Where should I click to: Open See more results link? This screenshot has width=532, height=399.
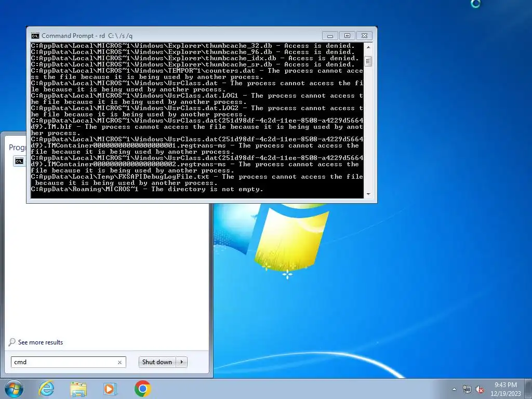point(41,342)
